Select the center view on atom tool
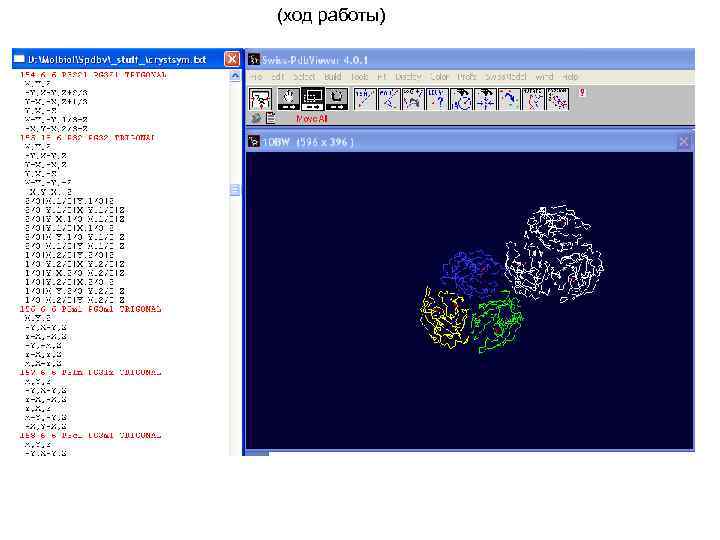Screen dimensions: 720x540 tap(485, 99)
